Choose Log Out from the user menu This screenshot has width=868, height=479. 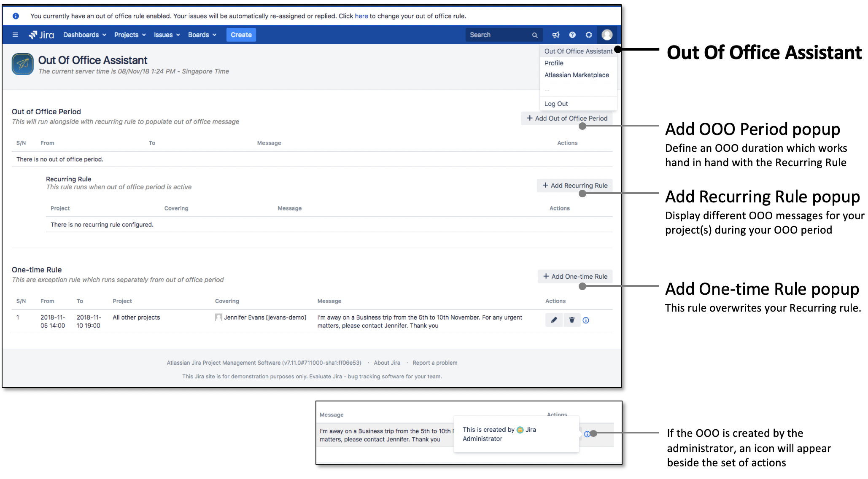[x=556, y=104]
